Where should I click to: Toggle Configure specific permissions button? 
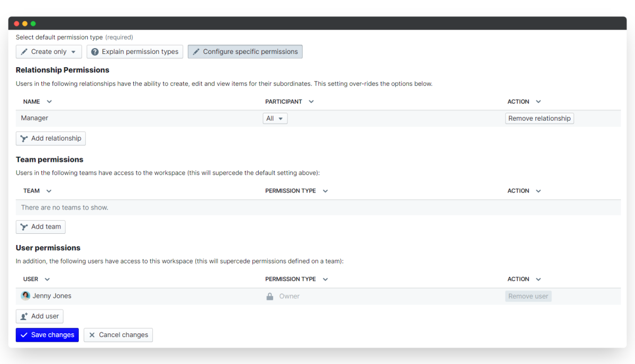coord(245,52)
